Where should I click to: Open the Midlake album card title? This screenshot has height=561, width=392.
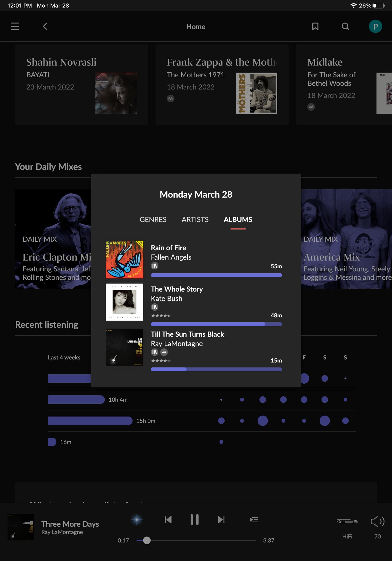pyautogui.click(x=325, y=62)
